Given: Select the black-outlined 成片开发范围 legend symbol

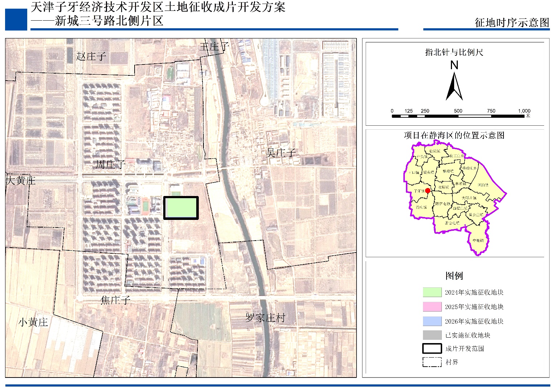Looking at the screenshot, I should 432,349.
